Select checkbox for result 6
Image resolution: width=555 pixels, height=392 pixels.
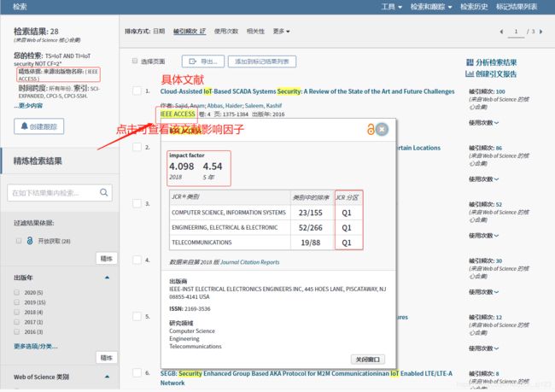(x=137, y=372)
